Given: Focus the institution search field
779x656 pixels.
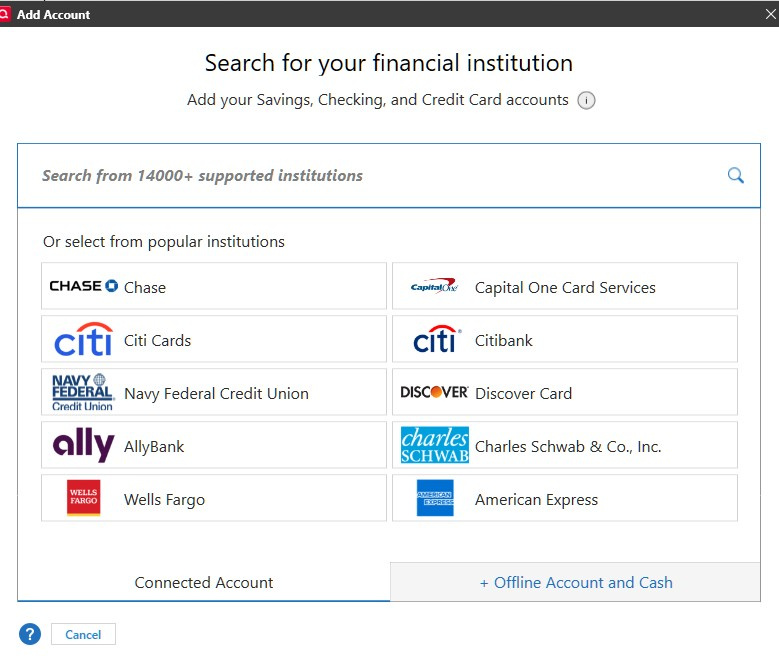Looking at the screenshot, I should click(370, 176).
